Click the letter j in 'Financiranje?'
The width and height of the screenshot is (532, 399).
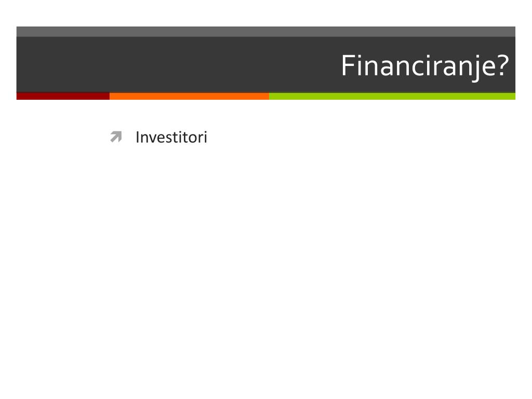pos(476,68)
